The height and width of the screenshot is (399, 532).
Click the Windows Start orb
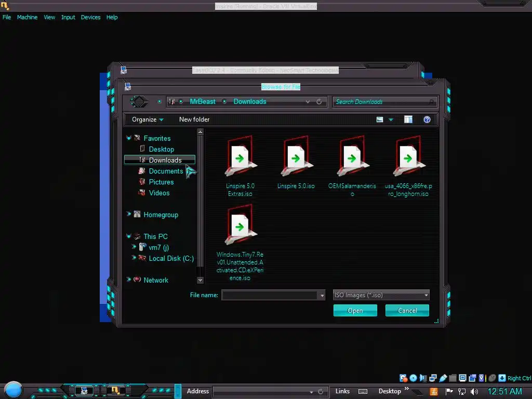pyautogui.click(x=13, y=390)
